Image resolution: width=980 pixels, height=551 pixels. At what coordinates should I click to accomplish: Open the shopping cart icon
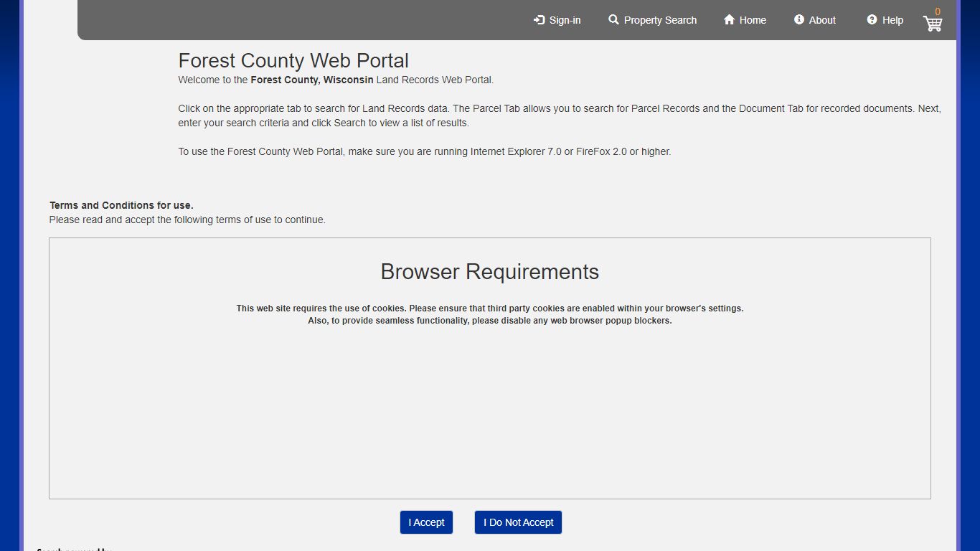933,24
